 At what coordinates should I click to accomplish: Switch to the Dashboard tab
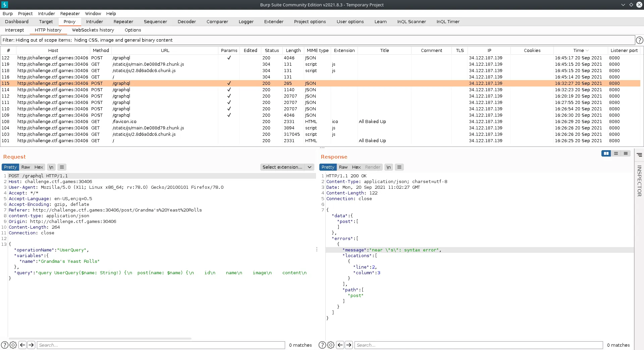point(17,22)
